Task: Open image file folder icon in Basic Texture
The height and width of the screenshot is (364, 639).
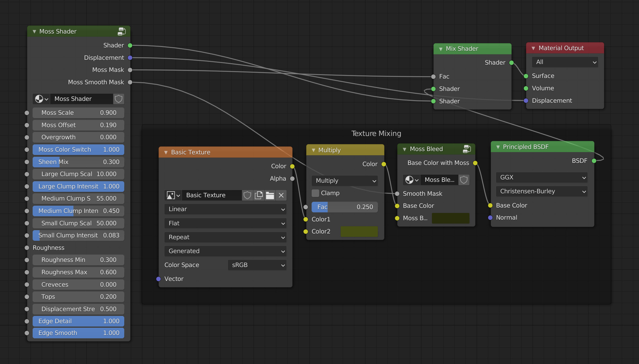Action: pos(270,195)
